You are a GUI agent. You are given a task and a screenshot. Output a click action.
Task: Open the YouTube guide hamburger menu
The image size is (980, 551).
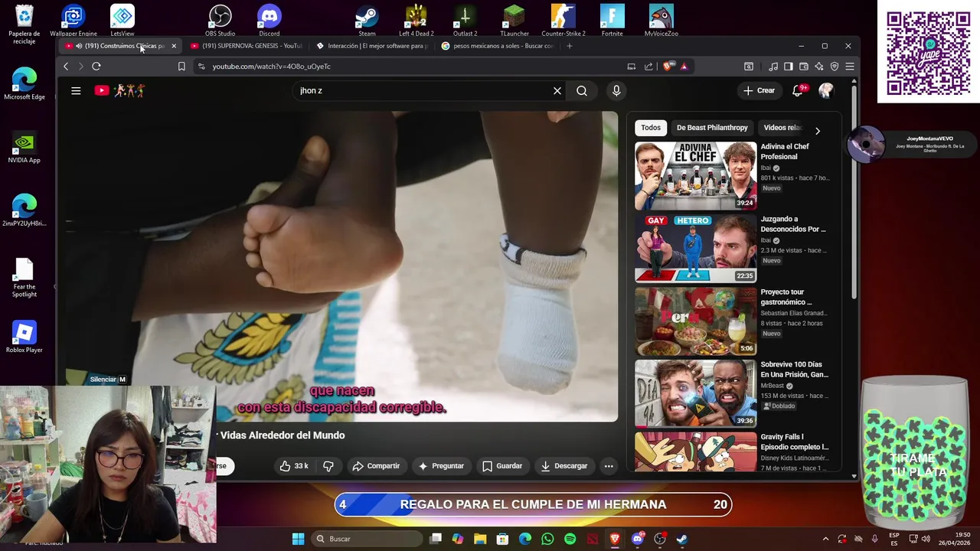[x=76, y=90]
